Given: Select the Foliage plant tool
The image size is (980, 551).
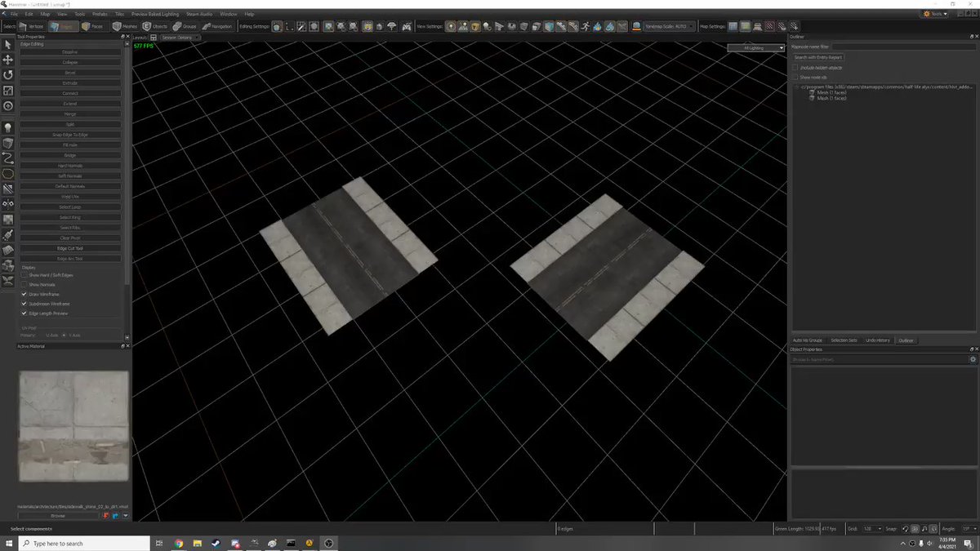Looking at the screenshot, I should [x=8, y=280].
